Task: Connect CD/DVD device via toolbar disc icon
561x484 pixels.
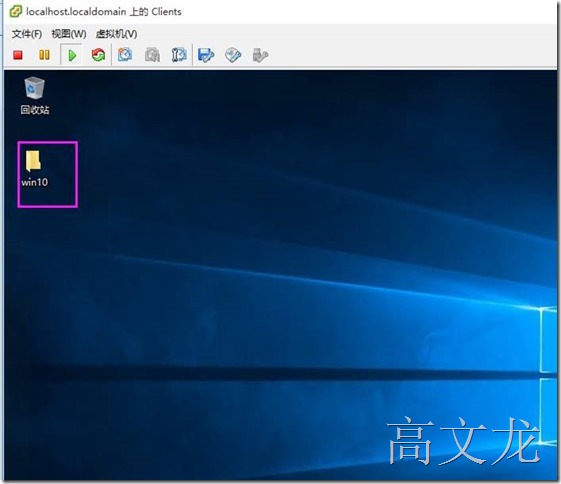Action: 233,55
